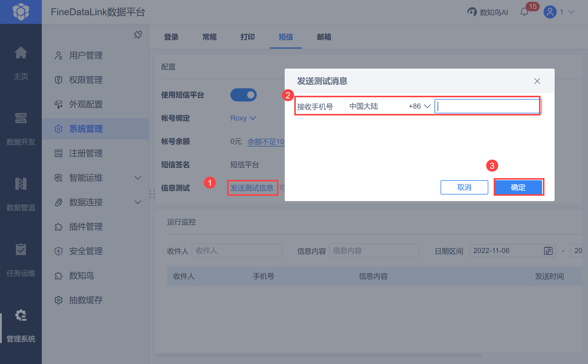Open calendar icon in date range field
588x364 pixels.
coord(548,251)
